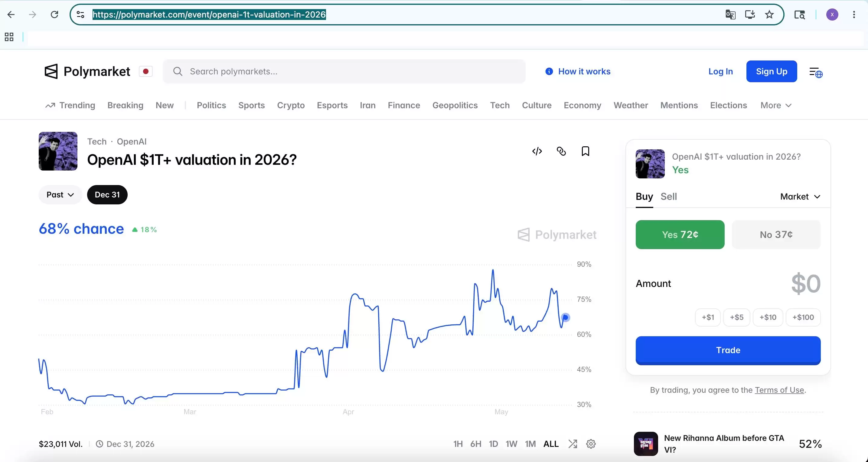Viewport: 868px width, 462px height.
Task: Click the browser URL address bar
Action: pos(426,15)
